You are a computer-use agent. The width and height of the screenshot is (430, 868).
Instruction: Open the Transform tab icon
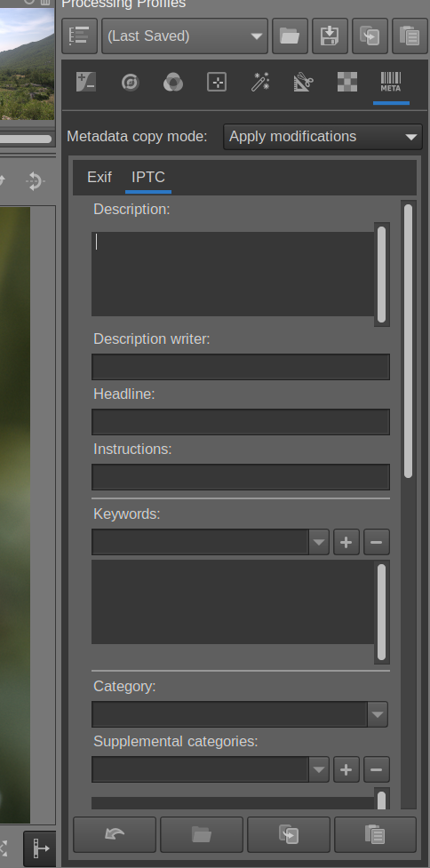click(x=303, y=82)
